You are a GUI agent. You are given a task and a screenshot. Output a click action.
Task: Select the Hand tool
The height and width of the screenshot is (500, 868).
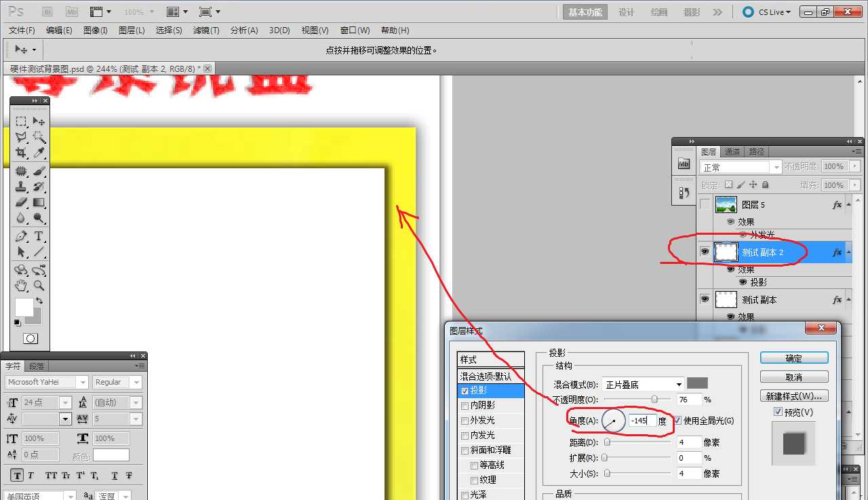point(21,286)
